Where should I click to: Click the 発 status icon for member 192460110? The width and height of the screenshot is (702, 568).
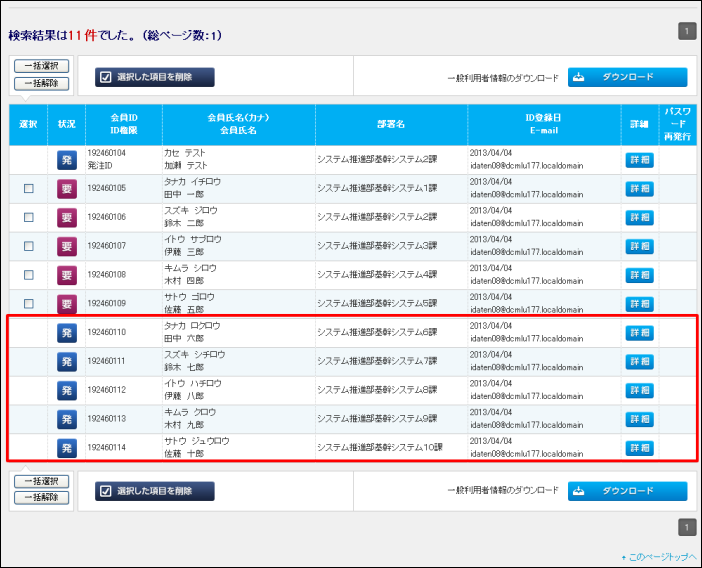coord(66,332)
